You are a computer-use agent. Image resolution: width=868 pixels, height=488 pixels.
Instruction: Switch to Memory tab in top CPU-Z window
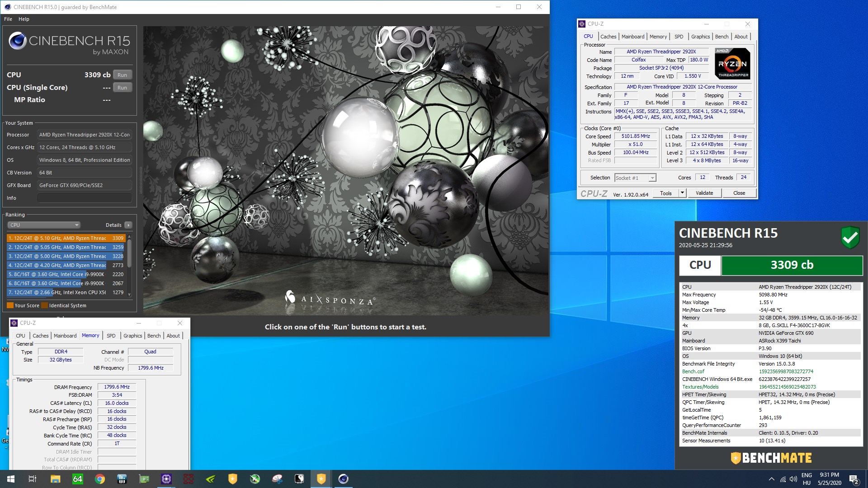tap(658, 37)
